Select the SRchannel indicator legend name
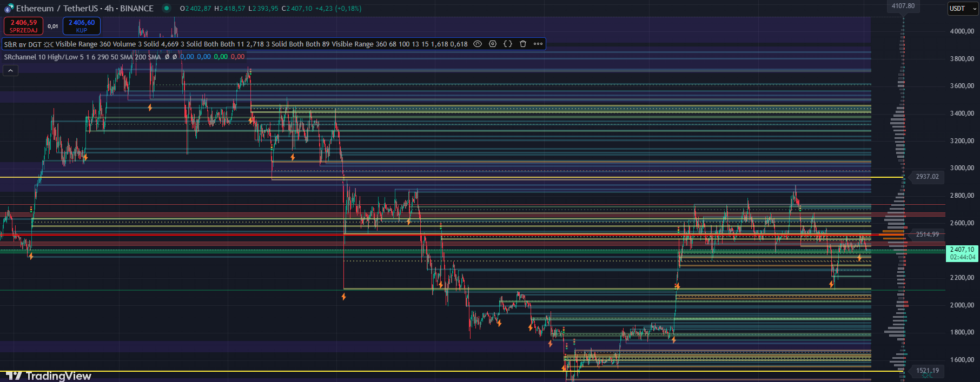980x382 pixels. 20,57
